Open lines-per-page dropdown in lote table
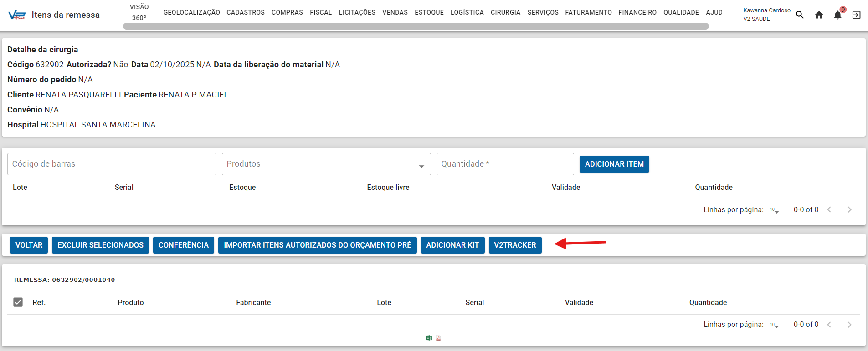Screen dimensions: 868x351 (775, 210)
